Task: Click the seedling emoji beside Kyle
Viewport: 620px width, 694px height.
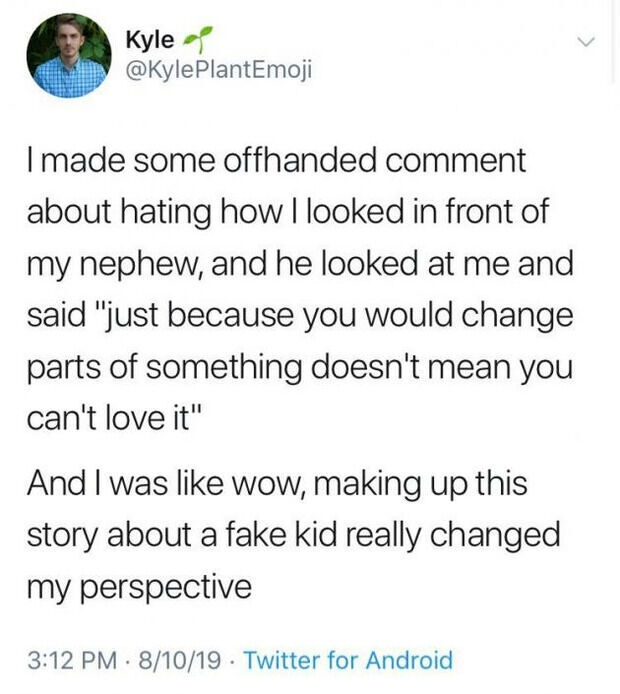Action: (198, 38)
